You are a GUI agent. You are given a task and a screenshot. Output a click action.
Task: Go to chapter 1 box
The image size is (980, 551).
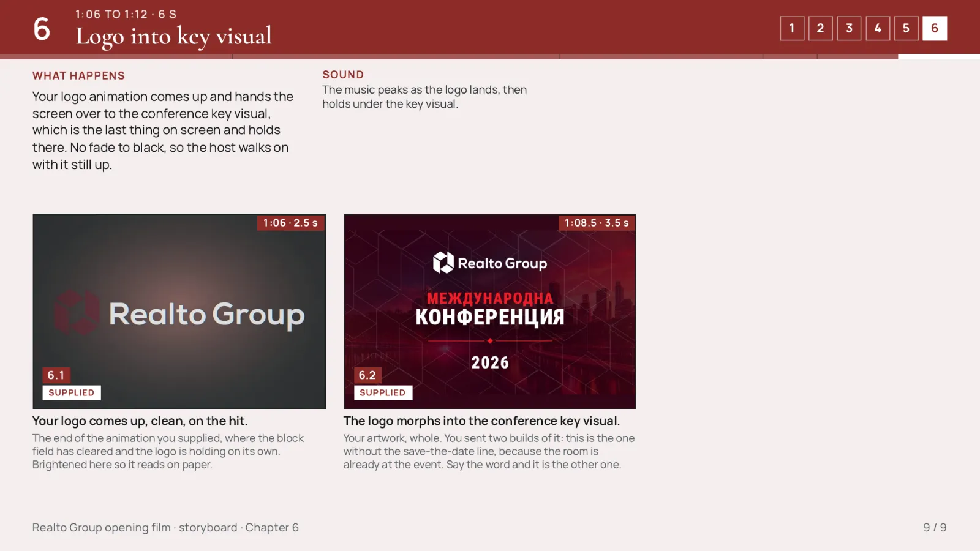point(792,28)
